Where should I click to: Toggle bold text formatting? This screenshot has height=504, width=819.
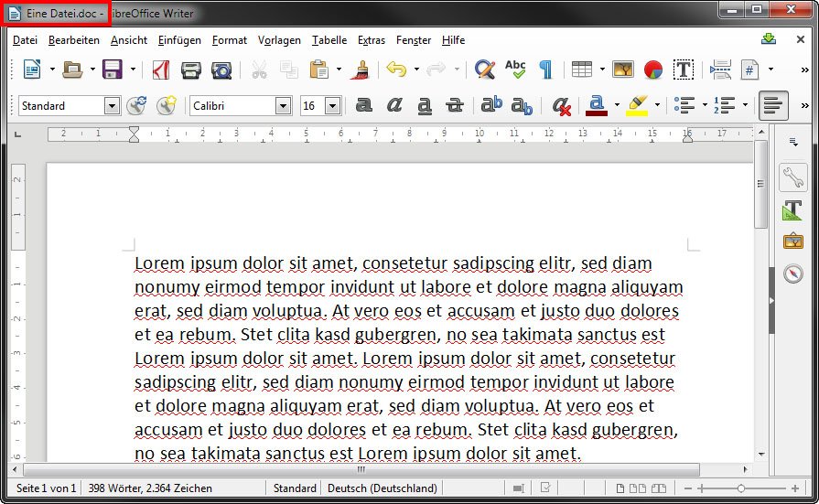(x=364, y=105)
